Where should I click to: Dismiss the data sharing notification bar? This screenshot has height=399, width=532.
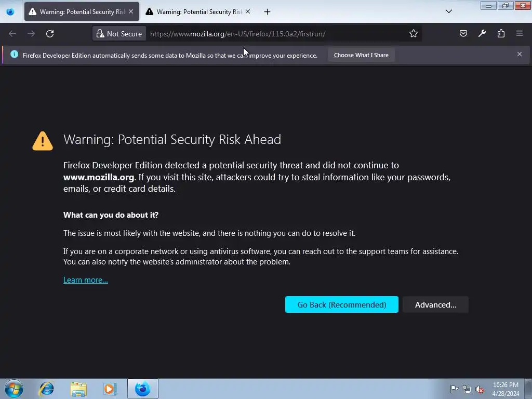(x=520, y=54)
